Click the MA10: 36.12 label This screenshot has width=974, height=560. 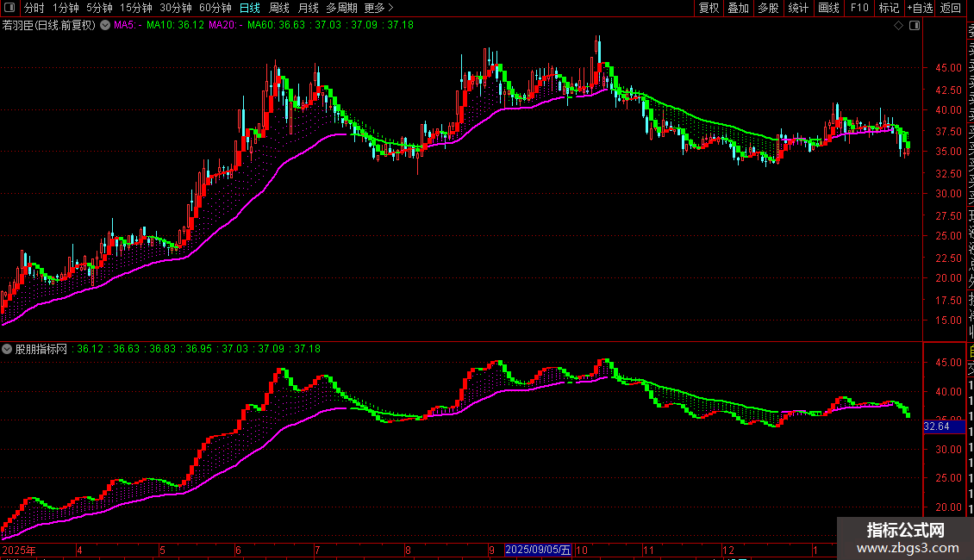175,25
